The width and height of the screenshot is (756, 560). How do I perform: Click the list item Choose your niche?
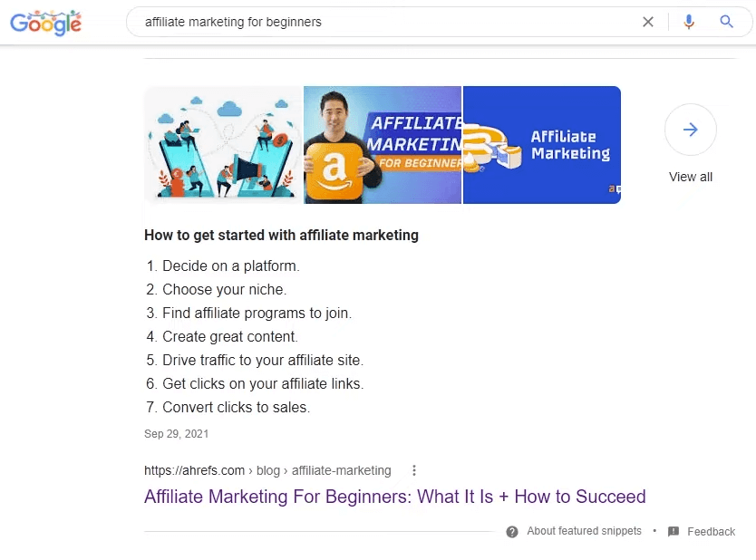[x=217, y=290]
